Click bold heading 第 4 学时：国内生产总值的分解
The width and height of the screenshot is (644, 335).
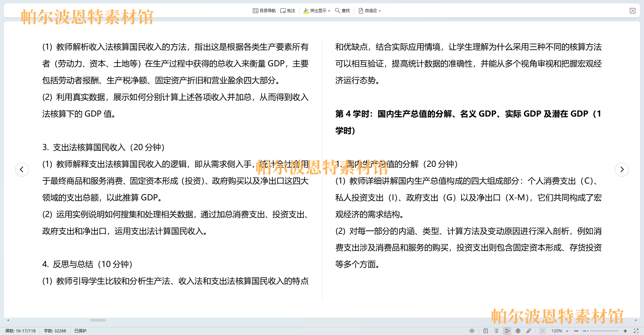pos(468,122)
